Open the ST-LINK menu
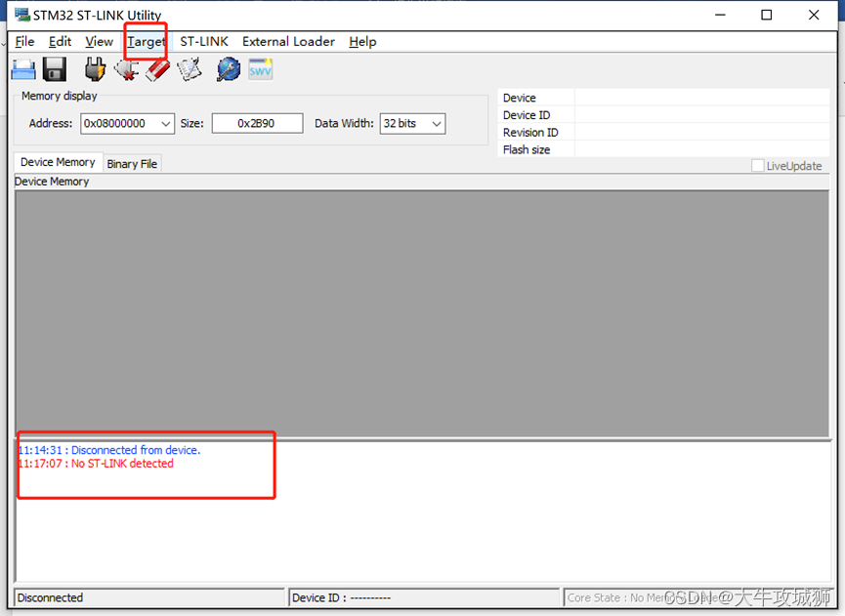 [204, 41]
